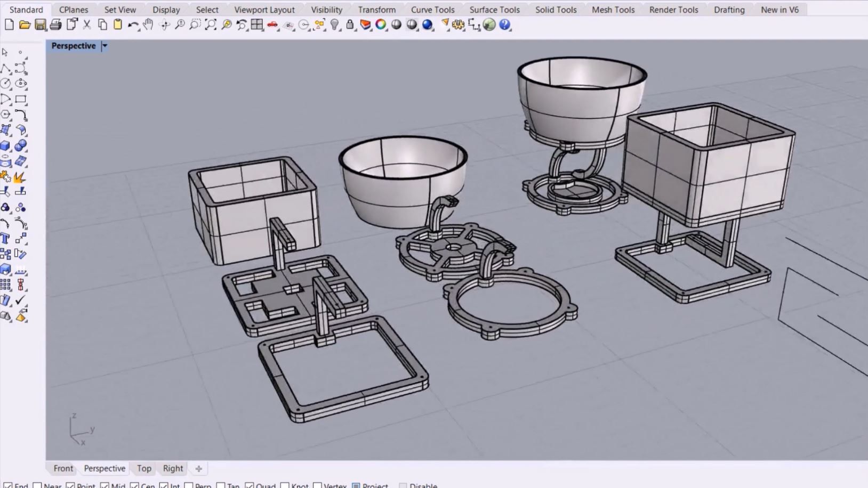Add a viewport tab with plus button
The image size is (868, 488).
pyautogui.click(x=199, y=469)
